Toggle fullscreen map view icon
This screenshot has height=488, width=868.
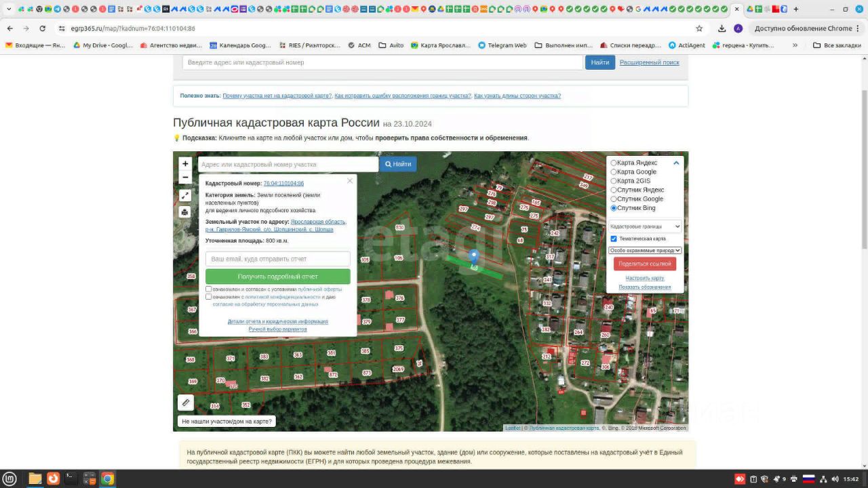[184, 195]
